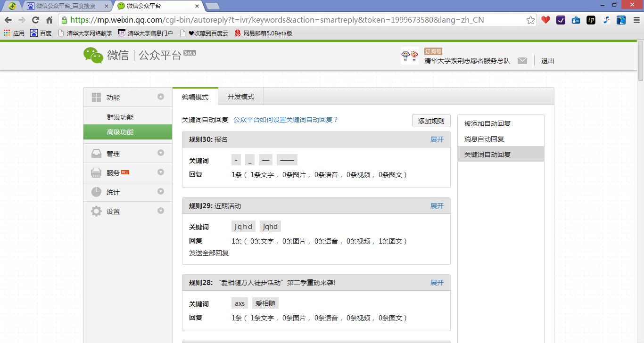Select the 编辑模式 tab
This screenshot has width=644, height=343.
195,96
